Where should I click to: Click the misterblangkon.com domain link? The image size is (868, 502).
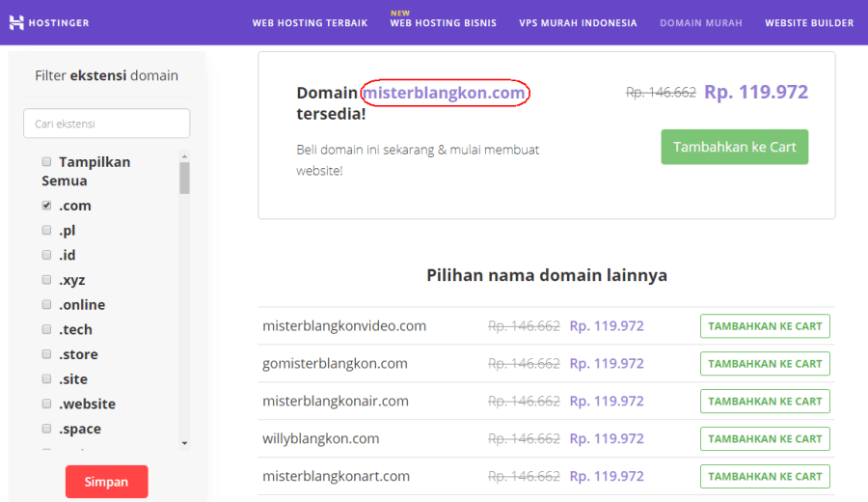point(444,93)
